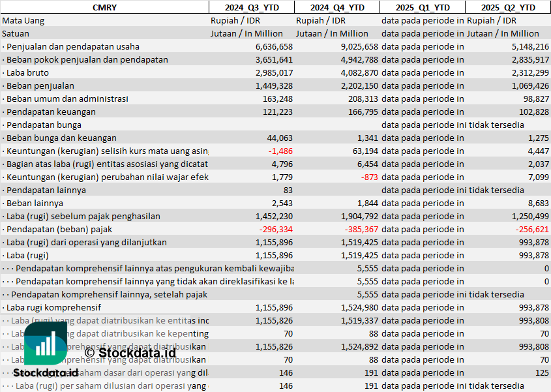The width and height of the screenshot is (551, 392).
Task: Click comprehensive income value 1,524,980
Action: (x=359, y=307)
